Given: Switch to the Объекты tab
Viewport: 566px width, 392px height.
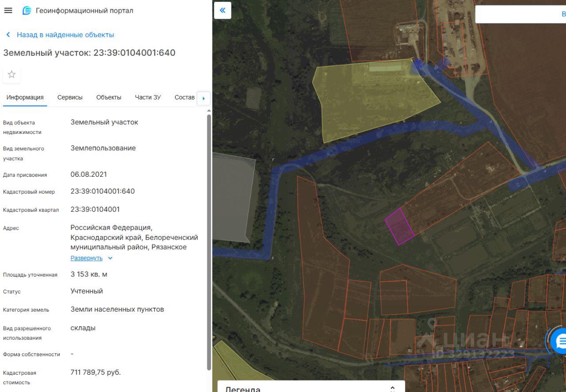Looking at the screenshot, I should click(109, 97).
